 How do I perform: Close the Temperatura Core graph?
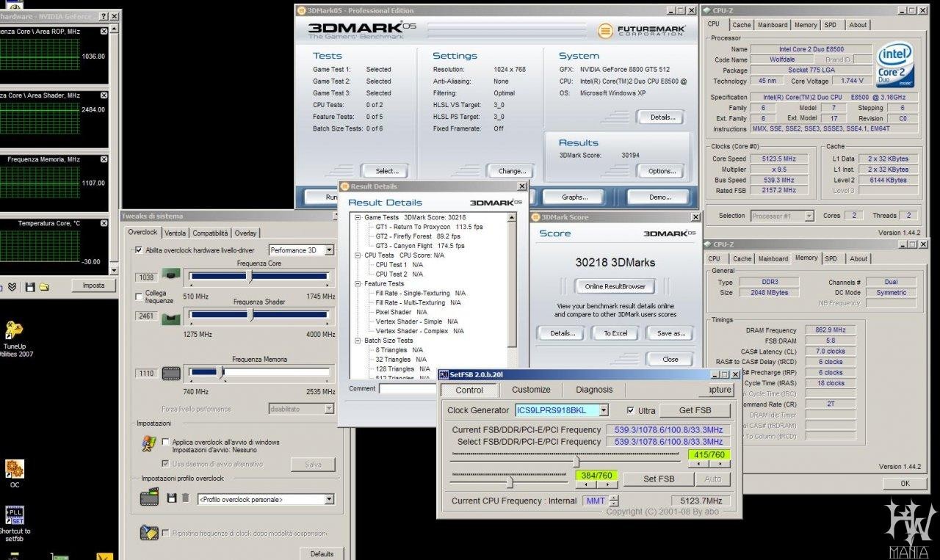104,223
